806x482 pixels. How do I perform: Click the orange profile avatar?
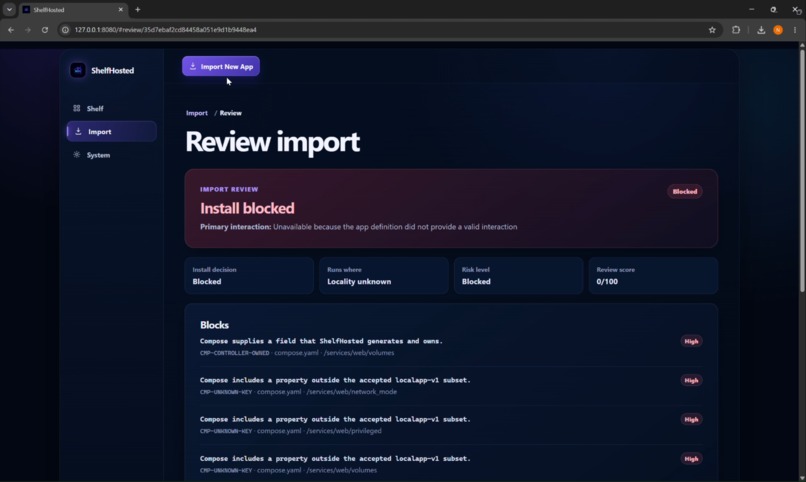pos(778,30)
